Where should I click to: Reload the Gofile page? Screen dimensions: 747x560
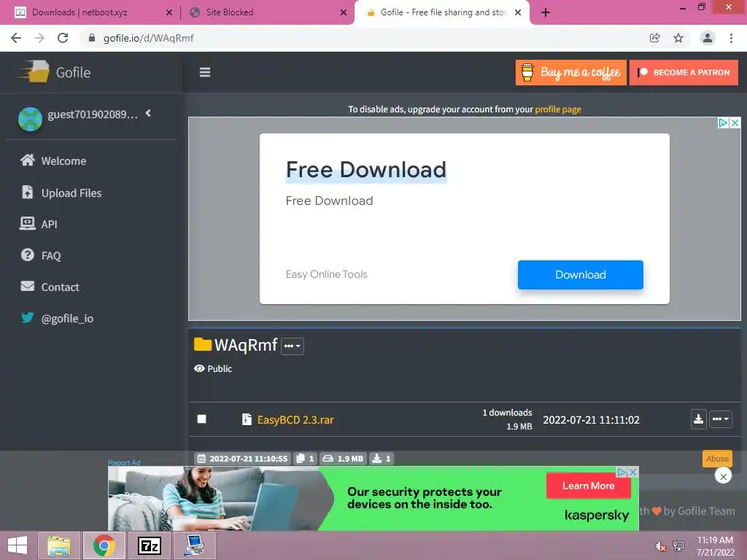[x=63, y=38]
